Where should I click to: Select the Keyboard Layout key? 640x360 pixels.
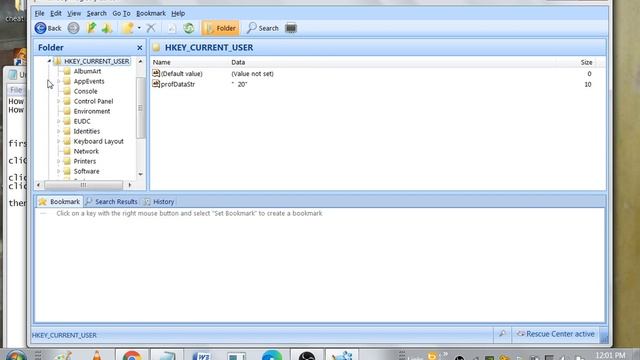tap(98, 141)
